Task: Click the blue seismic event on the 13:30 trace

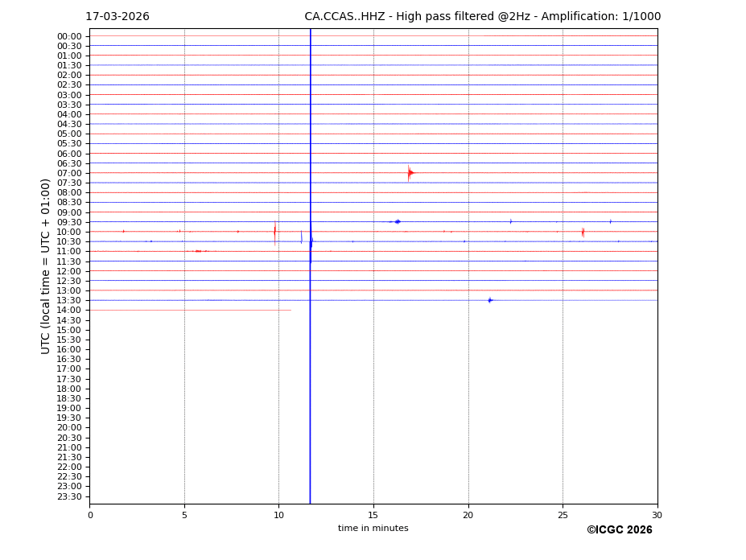Action: pos(489,300)
